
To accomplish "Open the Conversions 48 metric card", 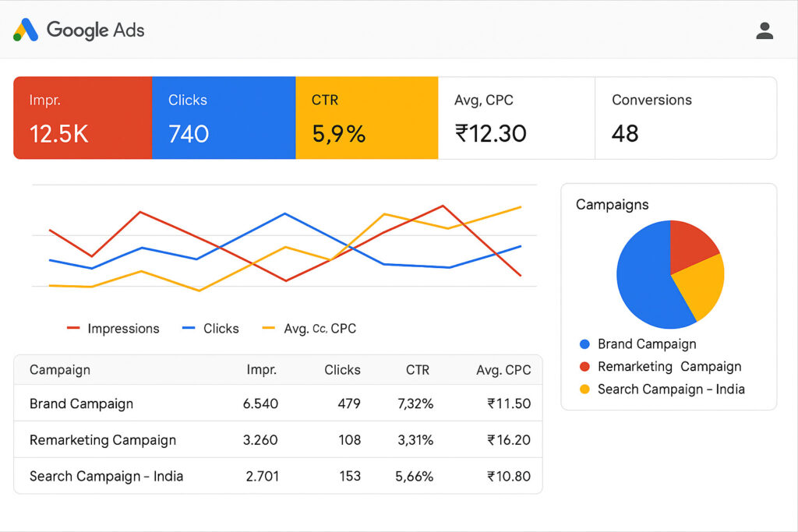I will pos(685,118).
